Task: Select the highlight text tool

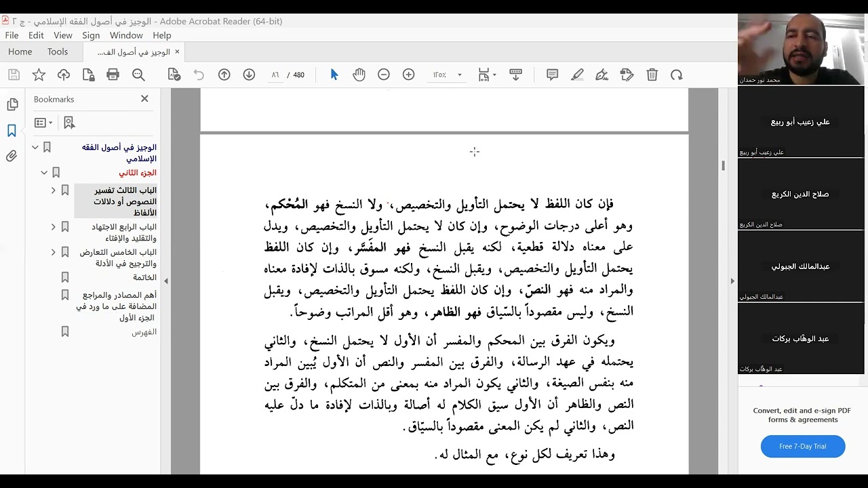Action: pos(577,75)
